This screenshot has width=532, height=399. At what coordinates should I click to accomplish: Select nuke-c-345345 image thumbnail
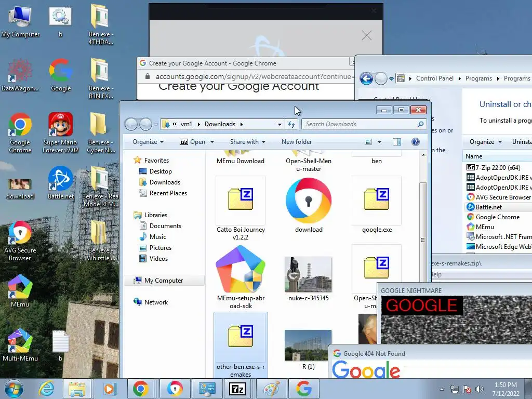(x=309, y=278)
